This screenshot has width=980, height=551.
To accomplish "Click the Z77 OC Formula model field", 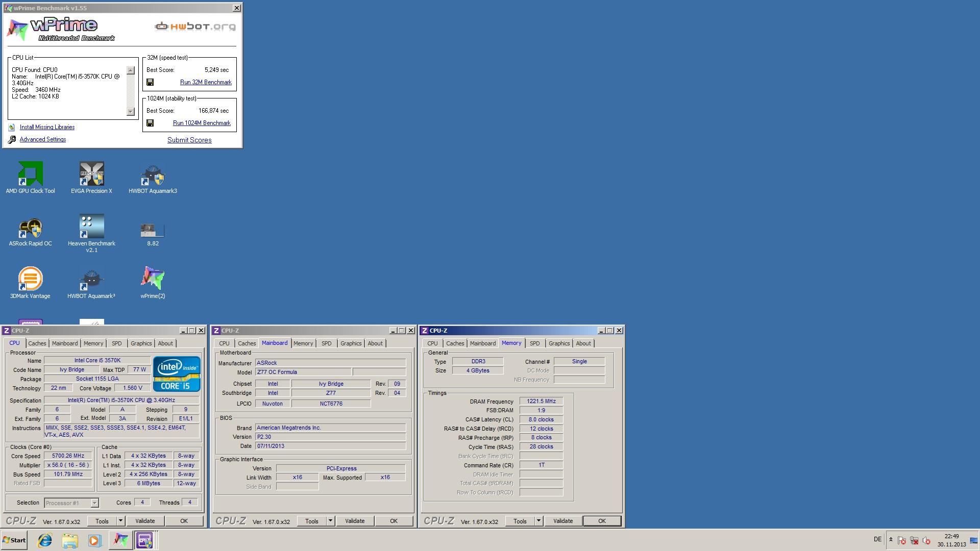I will click(303, 372).
